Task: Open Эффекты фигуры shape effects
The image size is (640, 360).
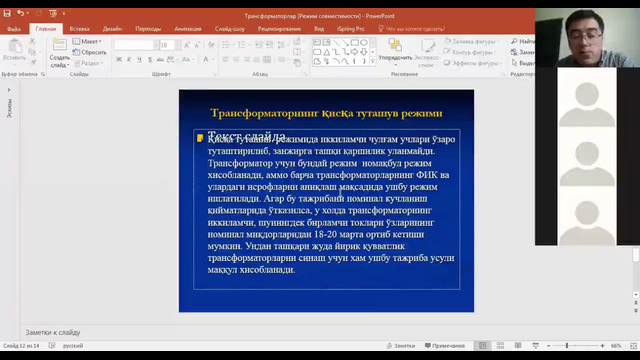Action: (472, 63)
